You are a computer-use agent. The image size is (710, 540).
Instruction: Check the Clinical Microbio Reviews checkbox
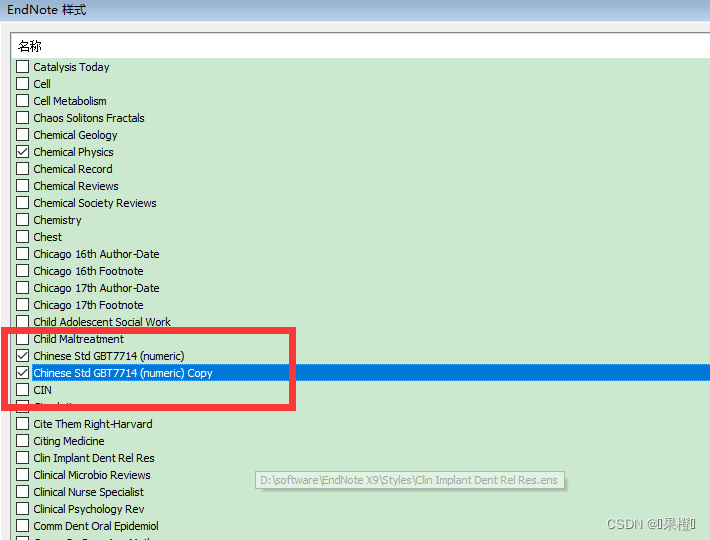point(23,475)
